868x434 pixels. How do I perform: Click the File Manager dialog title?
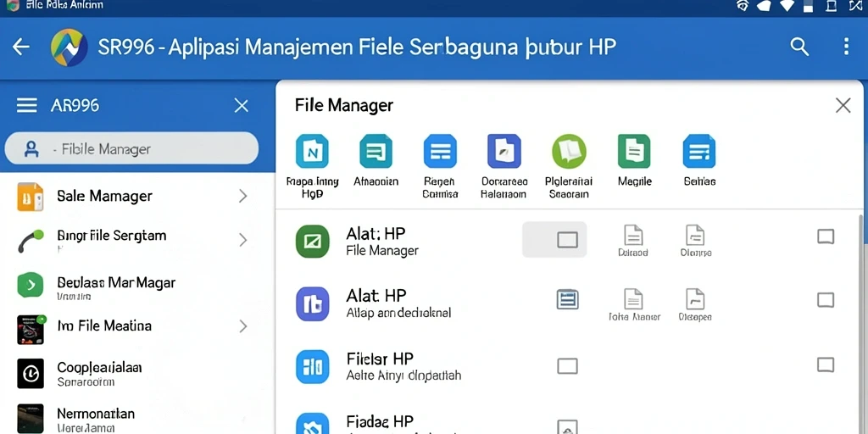[x=344, y=105]
